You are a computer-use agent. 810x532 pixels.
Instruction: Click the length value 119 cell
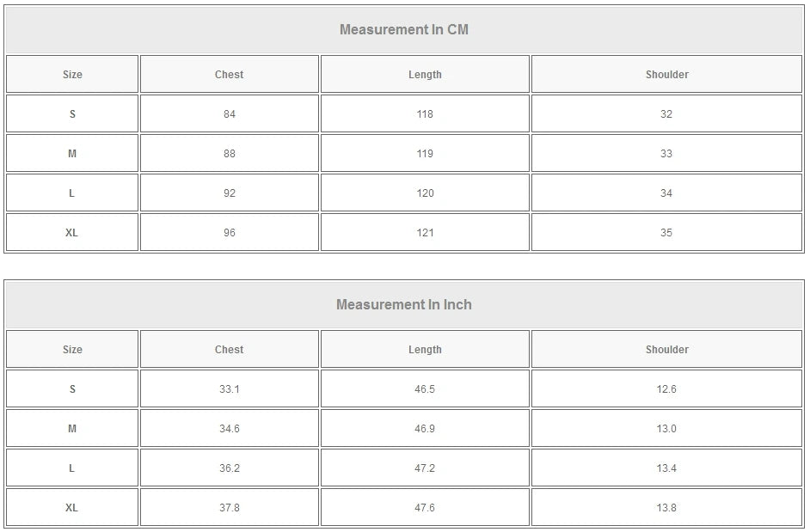click(425, 154)
